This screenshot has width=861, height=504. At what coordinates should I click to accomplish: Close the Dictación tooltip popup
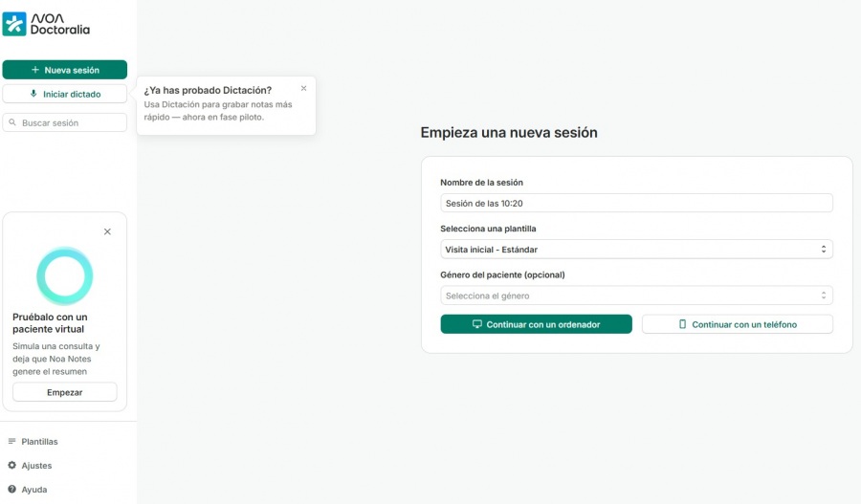point(303,88)
